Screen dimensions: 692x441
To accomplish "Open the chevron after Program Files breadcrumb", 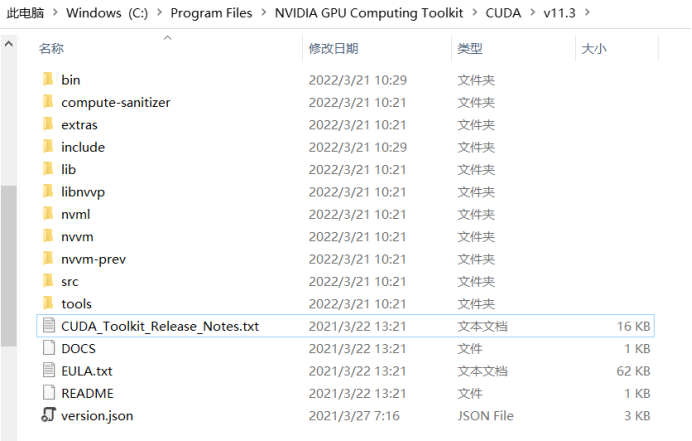I will pos(263,12).
